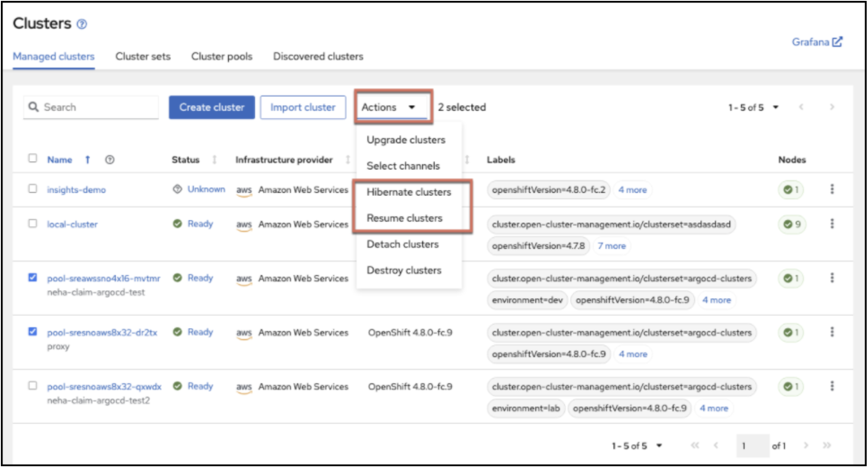Click the Name column help icon

109,160
